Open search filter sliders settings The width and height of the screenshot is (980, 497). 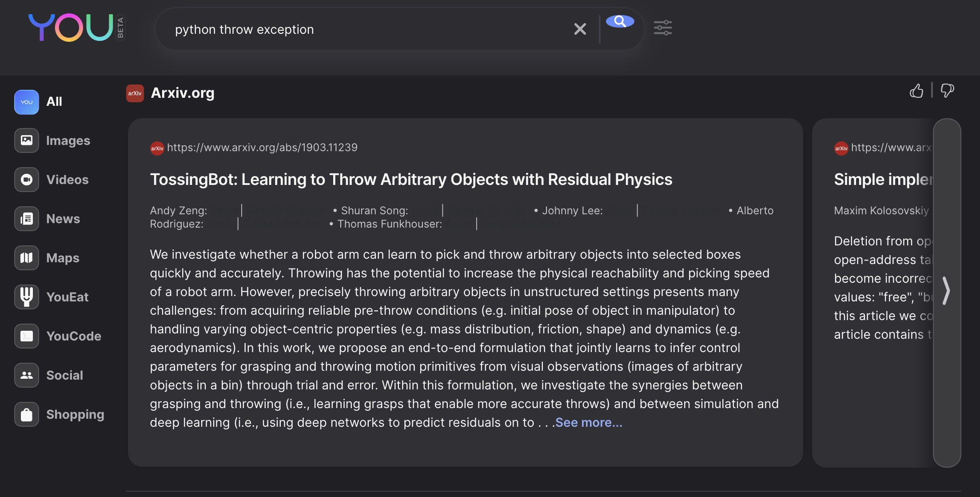tap(662, 28)
